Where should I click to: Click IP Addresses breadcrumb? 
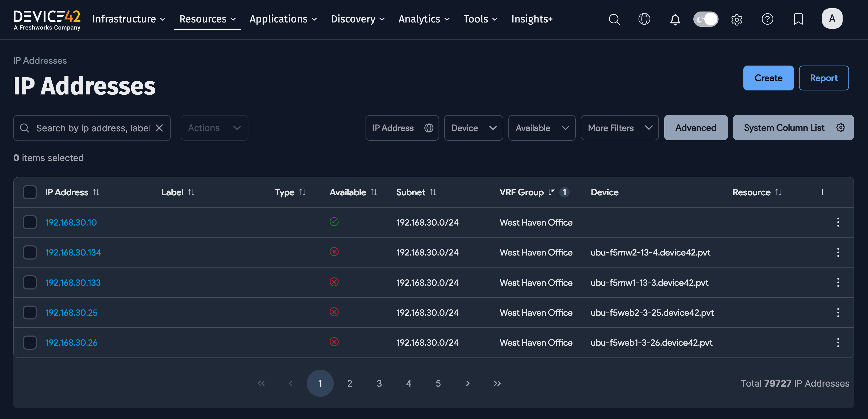tap(40, 61)
